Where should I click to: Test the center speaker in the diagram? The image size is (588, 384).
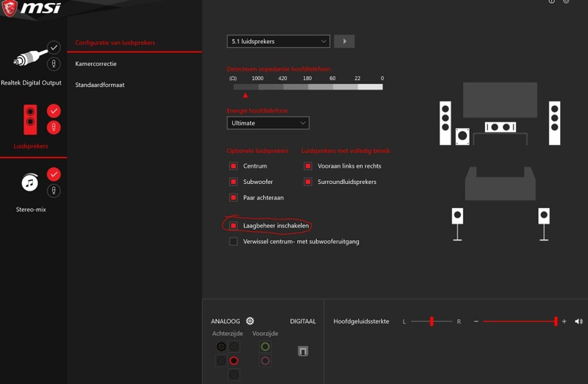(501, 127)
